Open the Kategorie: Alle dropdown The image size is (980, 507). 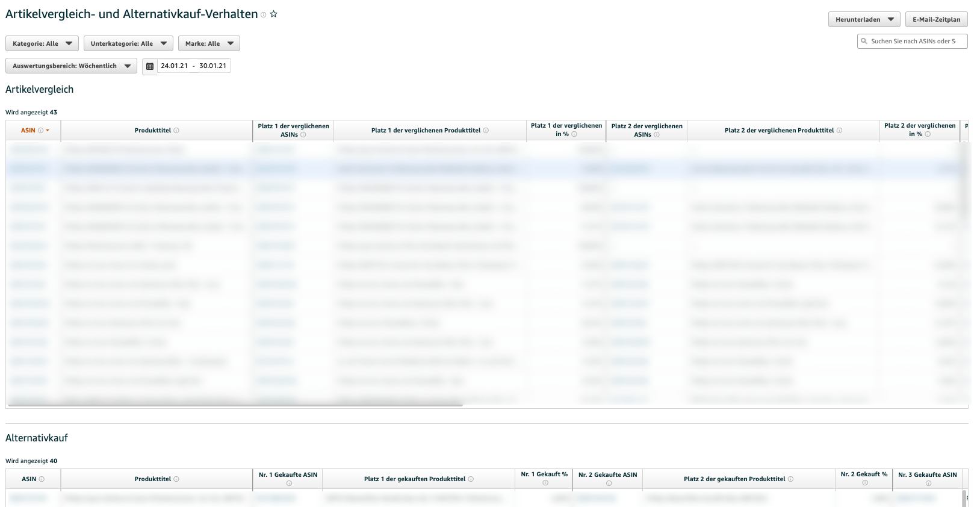coord(42,43)
